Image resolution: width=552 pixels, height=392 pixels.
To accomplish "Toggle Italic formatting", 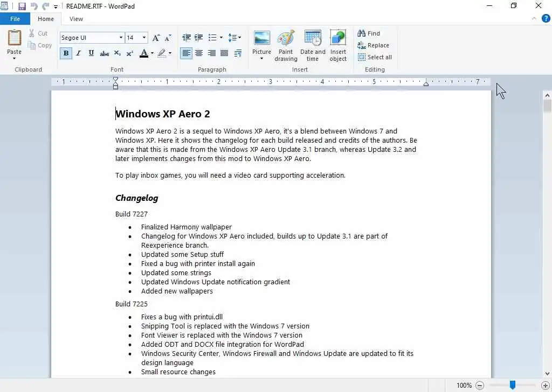I will click(x=79, y=53).
